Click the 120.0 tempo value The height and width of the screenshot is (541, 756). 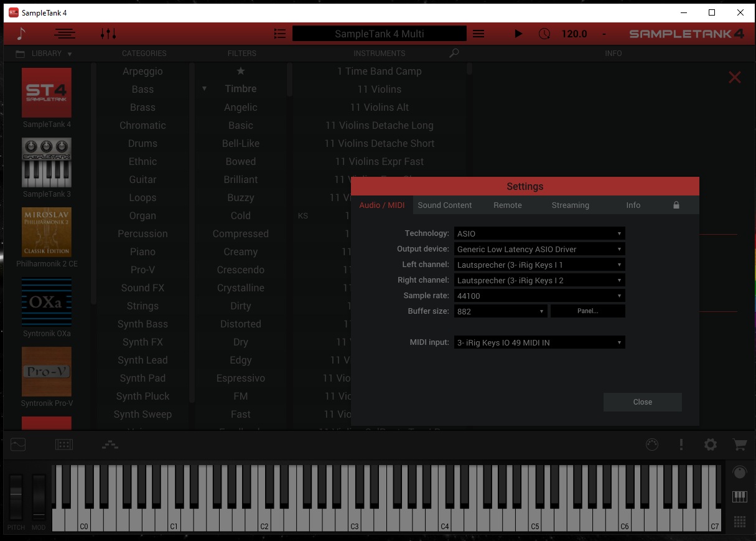tap(574, 34)
